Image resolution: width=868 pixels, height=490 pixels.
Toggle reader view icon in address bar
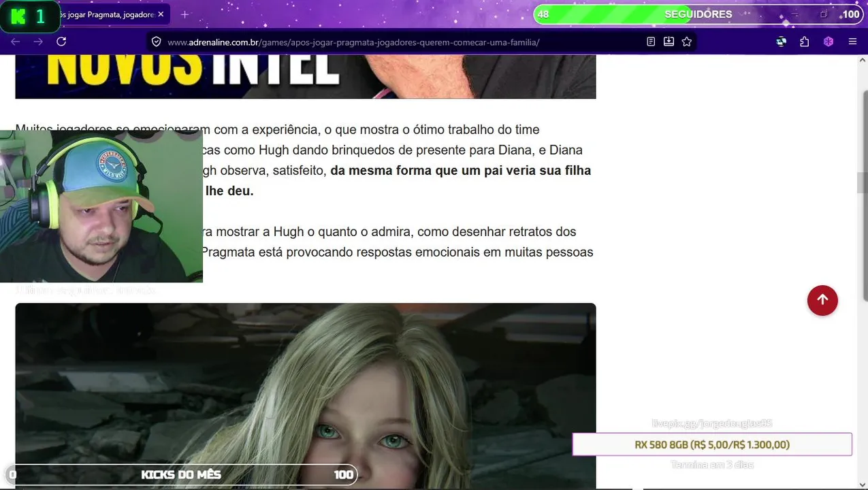click(651, 42)
